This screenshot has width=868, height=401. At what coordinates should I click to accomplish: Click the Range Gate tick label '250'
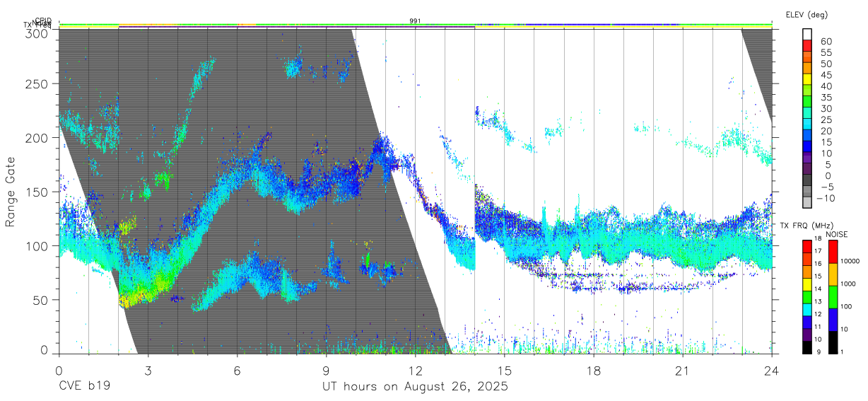[38, 83]
